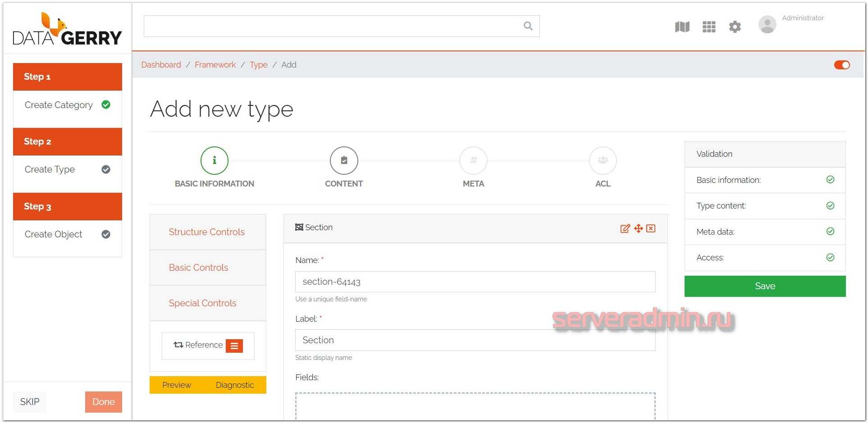868x423 pixels.
Task: Click the Section edit pencil icon
Action: point(625,228)
